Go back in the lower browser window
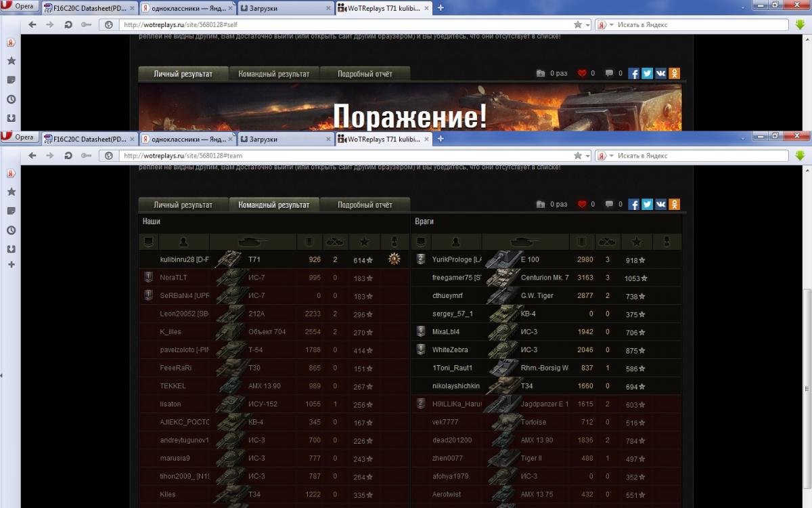 32,156
